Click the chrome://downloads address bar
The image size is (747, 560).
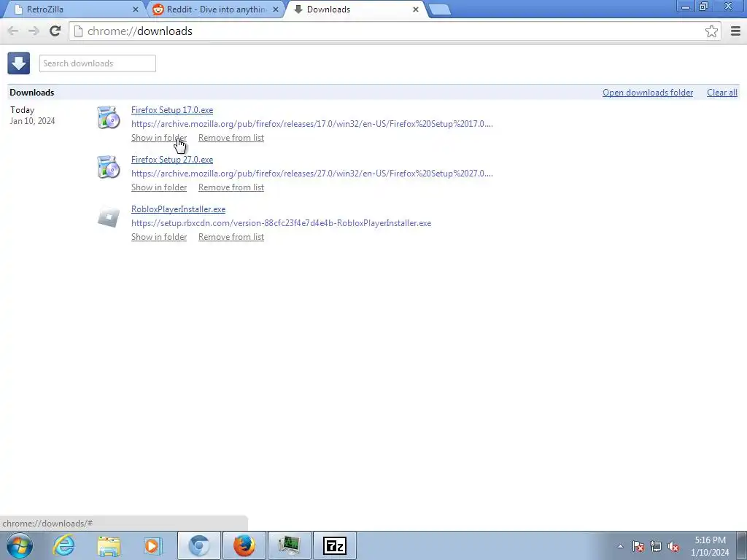(393, 31)
